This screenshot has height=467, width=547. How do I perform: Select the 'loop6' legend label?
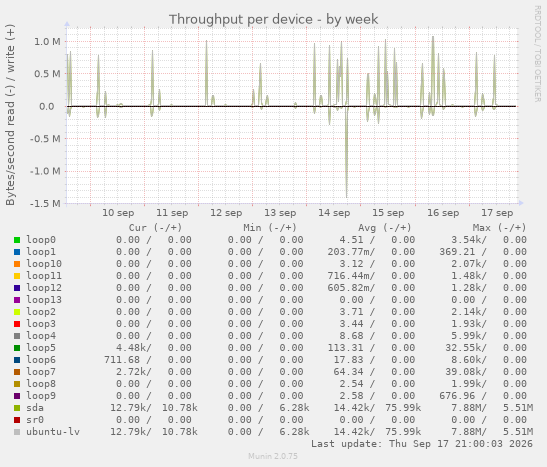pos(41,360)
